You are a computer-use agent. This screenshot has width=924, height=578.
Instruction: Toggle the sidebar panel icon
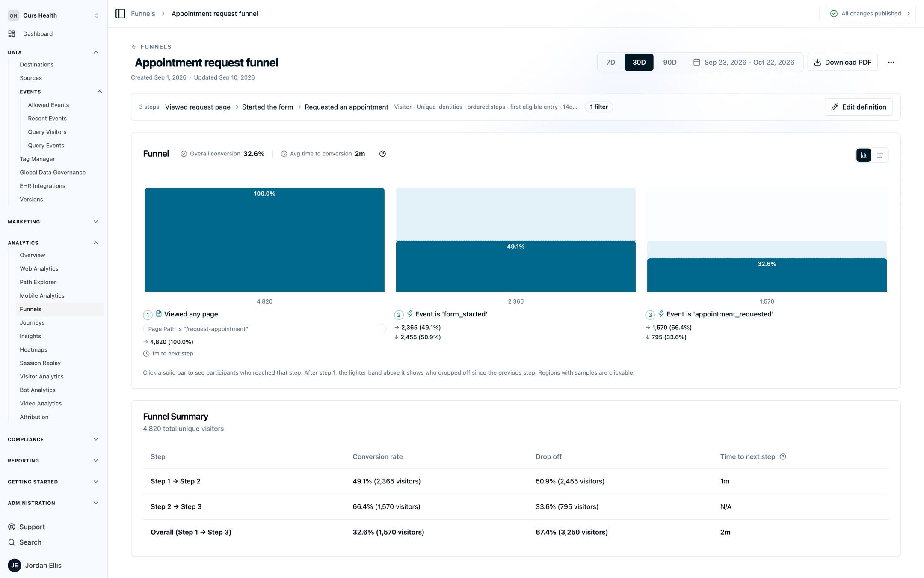[x=120, y=14]
